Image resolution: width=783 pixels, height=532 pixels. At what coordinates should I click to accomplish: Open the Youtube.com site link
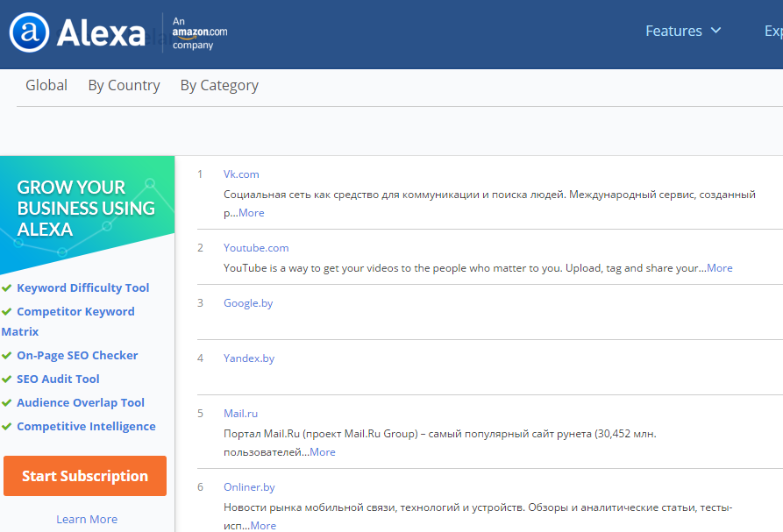(x=256, y=247)
